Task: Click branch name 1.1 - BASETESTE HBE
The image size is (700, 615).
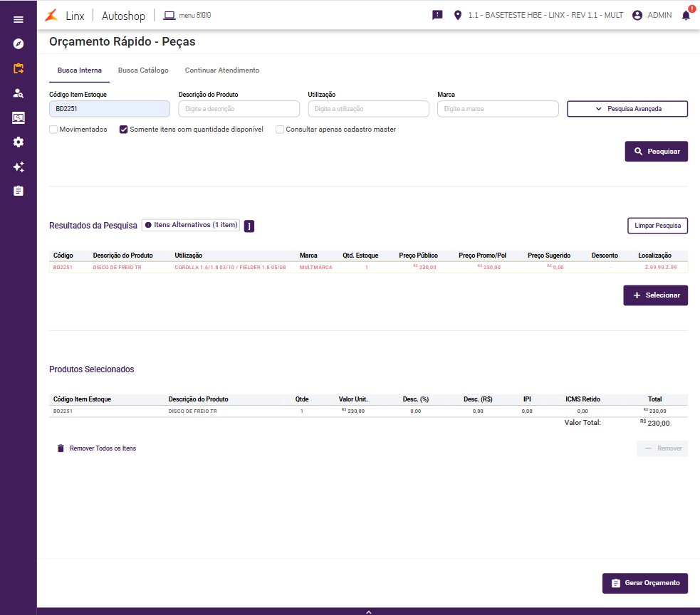Action: pos(545,15)
